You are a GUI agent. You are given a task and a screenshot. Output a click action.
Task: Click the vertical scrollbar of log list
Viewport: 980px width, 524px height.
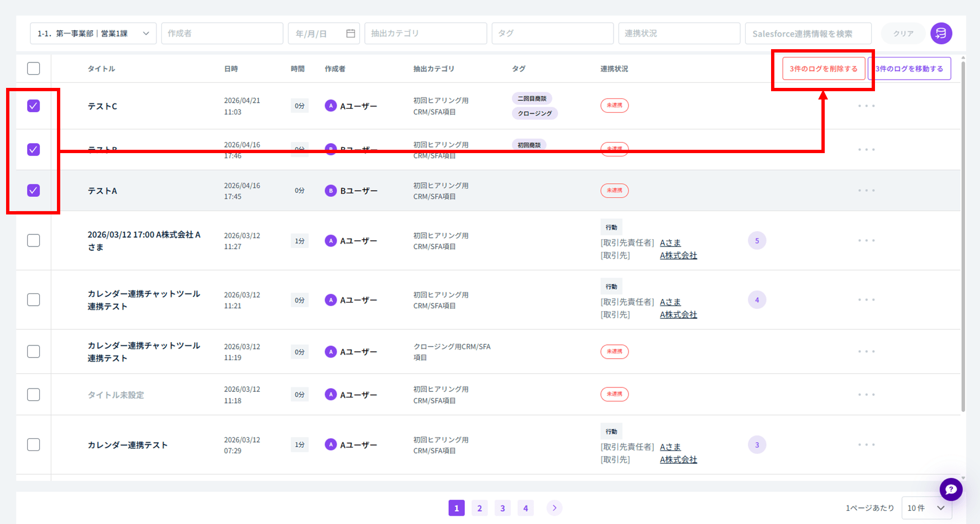coord(963,237)
